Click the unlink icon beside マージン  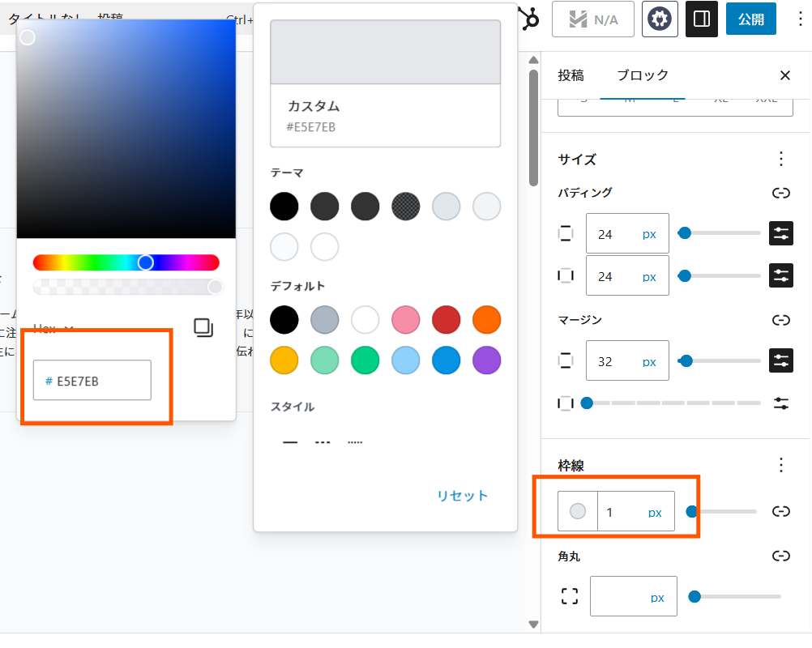coord(780,320)
